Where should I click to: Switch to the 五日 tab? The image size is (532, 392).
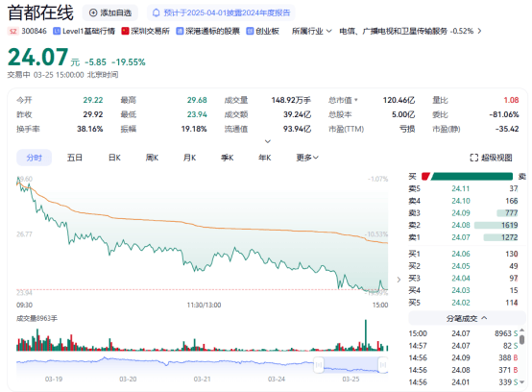click(x=75, y=158)
